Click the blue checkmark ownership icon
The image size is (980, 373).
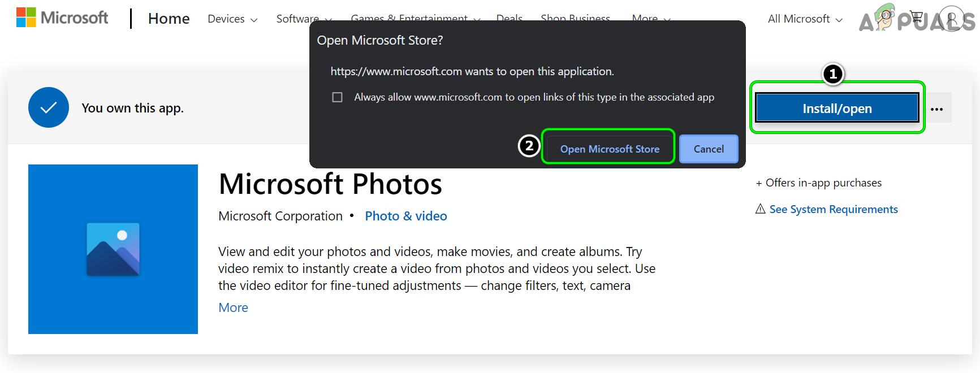coord(49,107)
